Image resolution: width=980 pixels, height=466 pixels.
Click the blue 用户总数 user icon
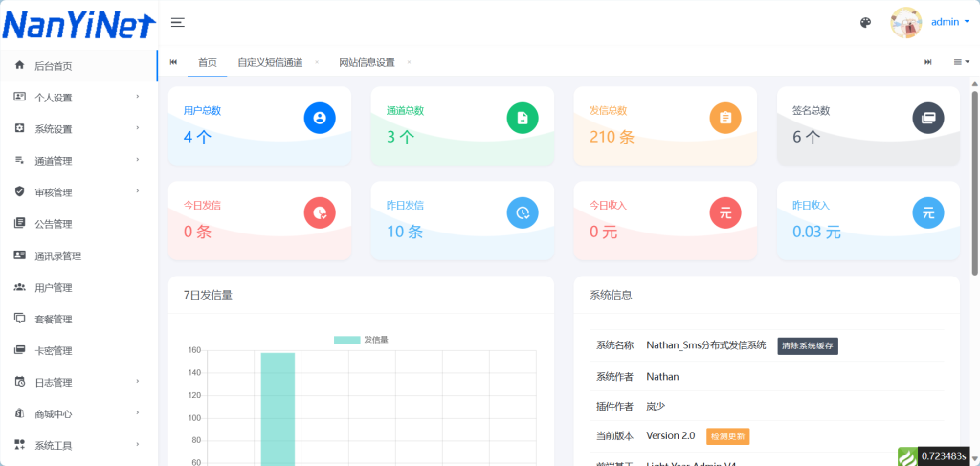320,118
